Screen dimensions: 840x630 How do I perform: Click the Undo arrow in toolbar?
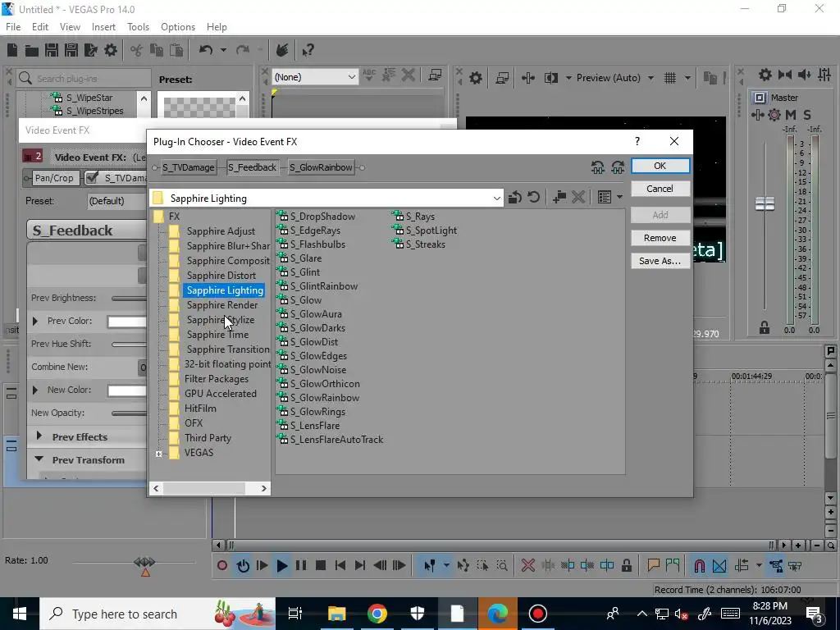point(206,50)
